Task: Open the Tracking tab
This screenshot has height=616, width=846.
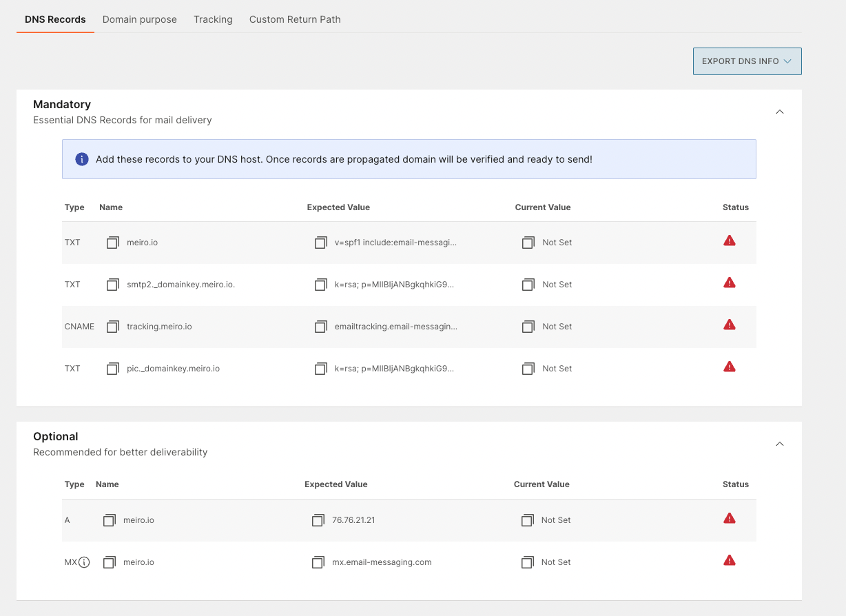Action: [213, 19]
